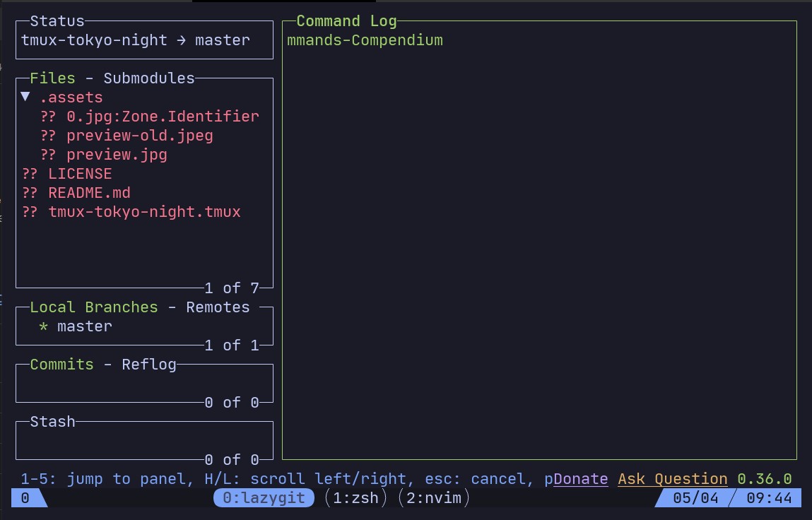
Task: Focus the Stash panel title
Action: pos(53,422)
